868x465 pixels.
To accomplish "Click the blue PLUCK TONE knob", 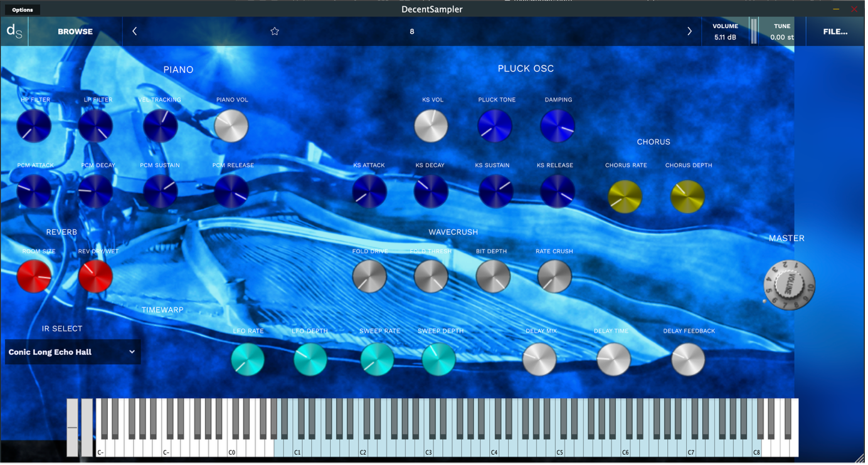I will (x=495, y=126).
